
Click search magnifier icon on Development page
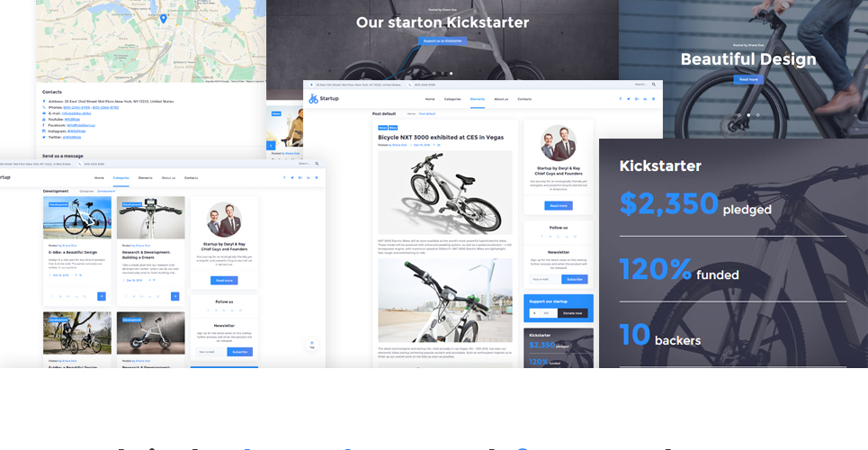click(317, 164)
